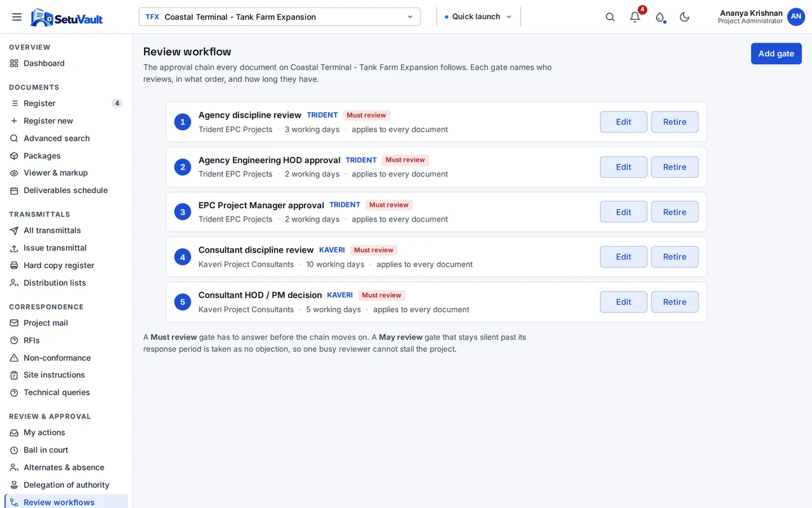
Task: Click the step number 4 circle
Action: click(183, 257)
